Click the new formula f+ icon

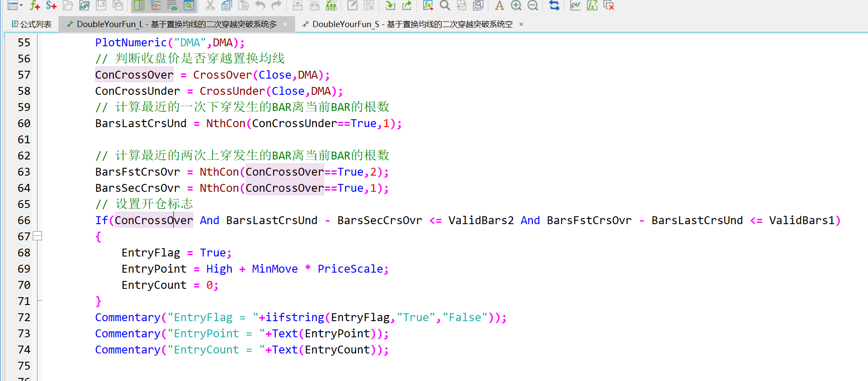pos(34,5)
